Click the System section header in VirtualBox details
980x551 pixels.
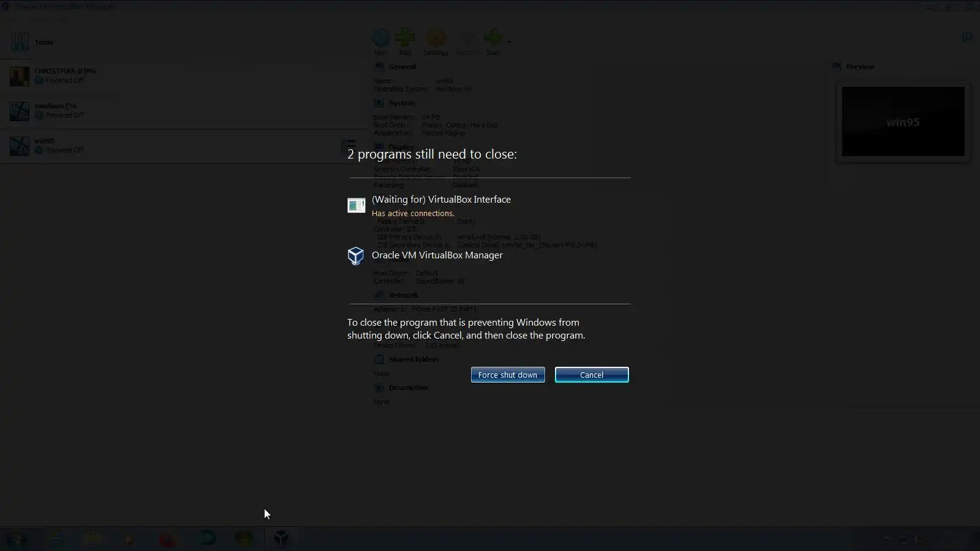coord(401,103)
